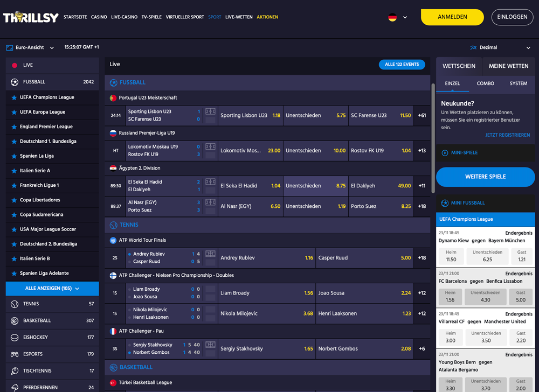This screenshot has height=392, width=539.
Task: Open court view icon for Andrey Rublev match
Action: click(210, 254)
